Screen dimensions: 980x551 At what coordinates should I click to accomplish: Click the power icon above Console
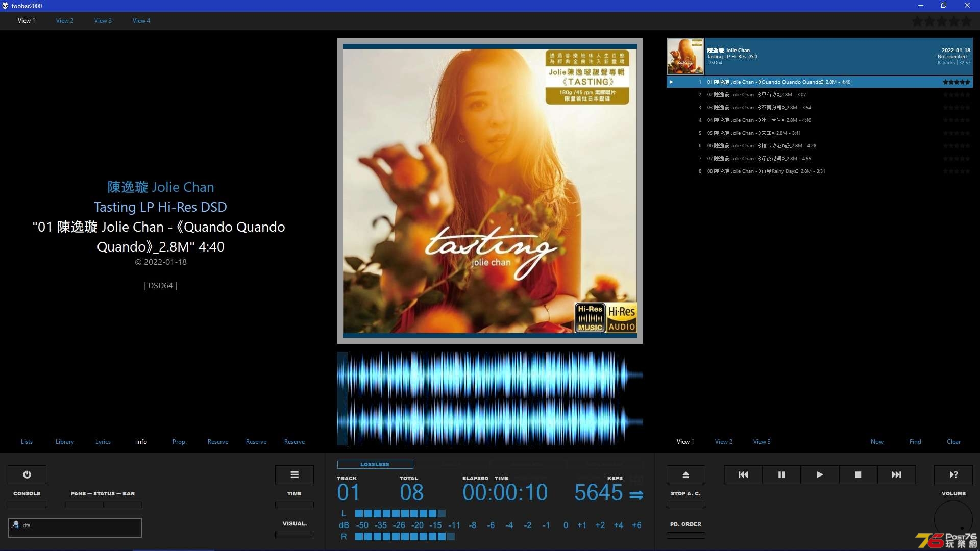[27, 474]
